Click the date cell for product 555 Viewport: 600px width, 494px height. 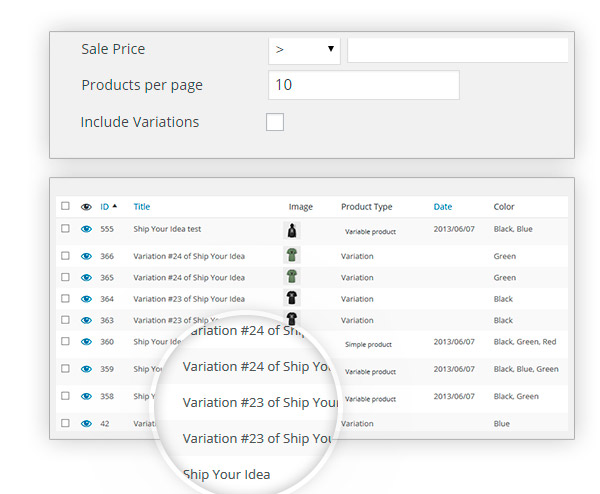pos(454,229)
